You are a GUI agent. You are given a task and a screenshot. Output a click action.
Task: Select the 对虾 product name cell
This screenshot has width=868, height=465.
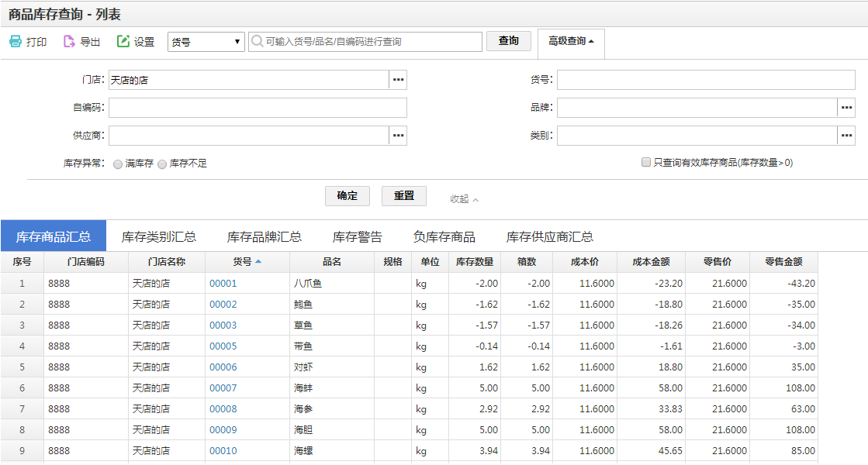[331, 367]
